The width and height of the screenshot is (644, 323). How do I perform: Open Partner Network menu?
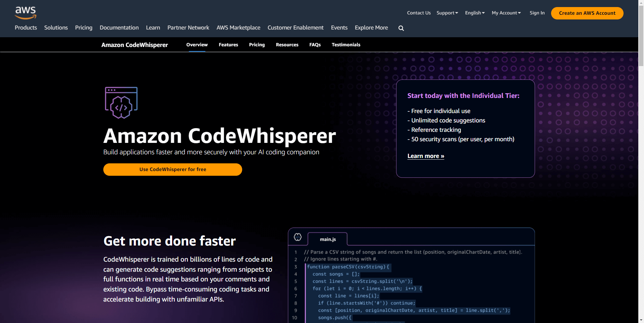(x=188, y=28)
